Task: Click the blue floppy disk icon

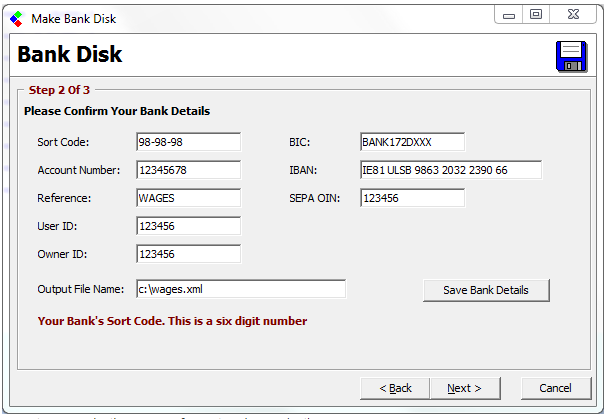Action: (571, 56)
